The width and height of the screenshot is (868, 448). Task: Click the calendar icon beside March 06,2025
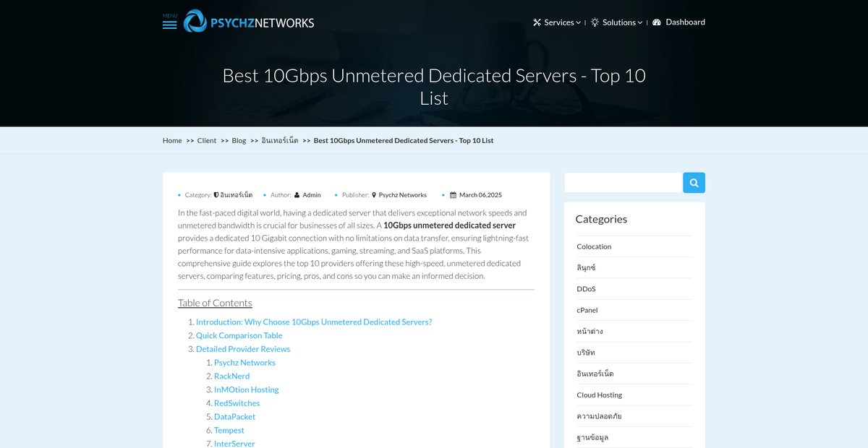coord(453,195)
